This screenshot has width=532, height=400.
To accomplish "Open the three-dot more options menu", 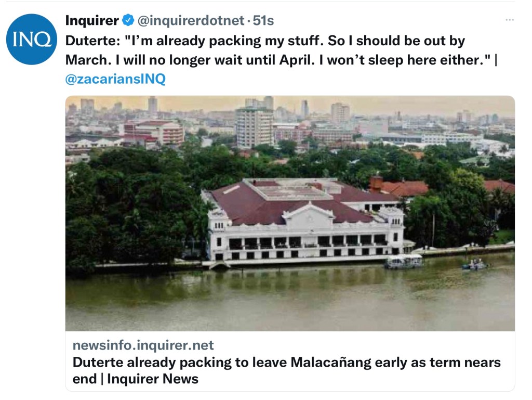I will pyautogui.click(x=509, y=20).
